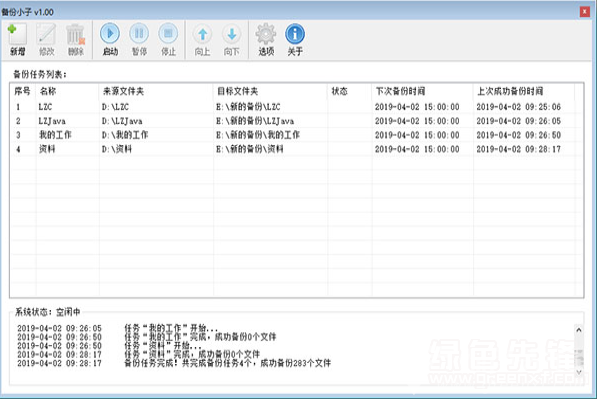
Task: Click last backup time 09:26:05 in table
Action: 519,121
